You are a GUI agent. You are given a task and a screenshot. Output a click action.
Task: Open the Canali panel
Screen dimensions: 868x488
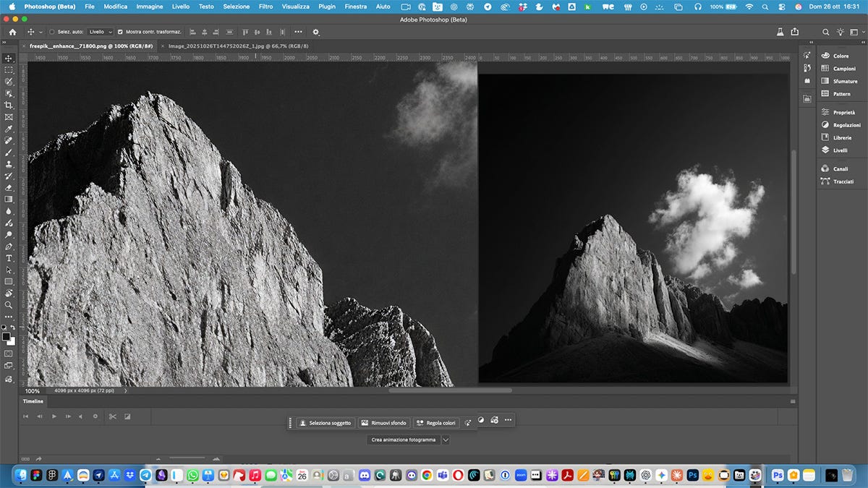point(841,168)
